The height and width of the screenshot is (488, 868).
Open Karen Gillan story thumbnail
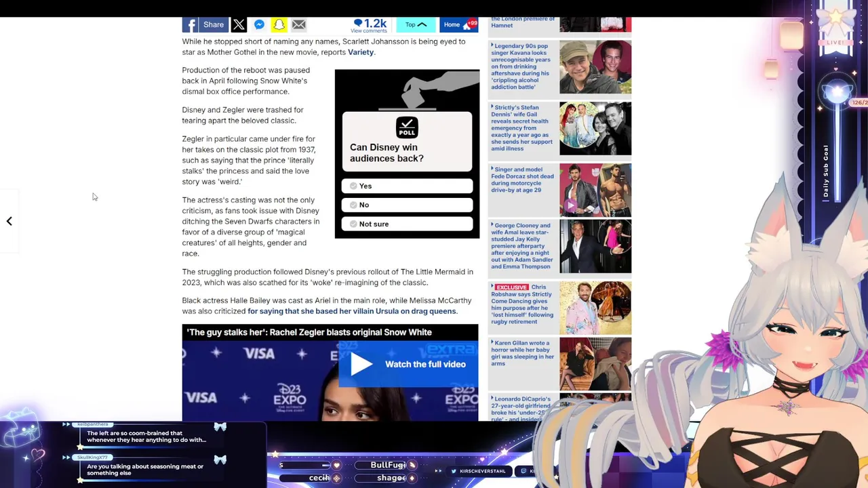click(x=595, y=364)
